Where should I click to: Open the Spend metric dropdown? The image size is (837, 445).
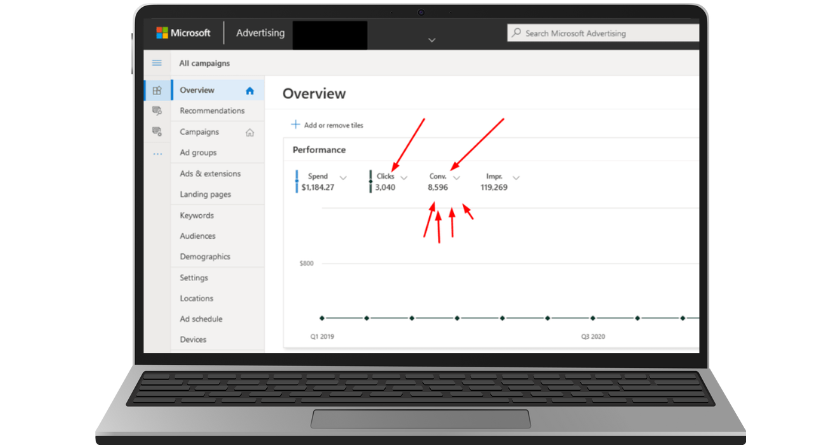coord(343,178)
